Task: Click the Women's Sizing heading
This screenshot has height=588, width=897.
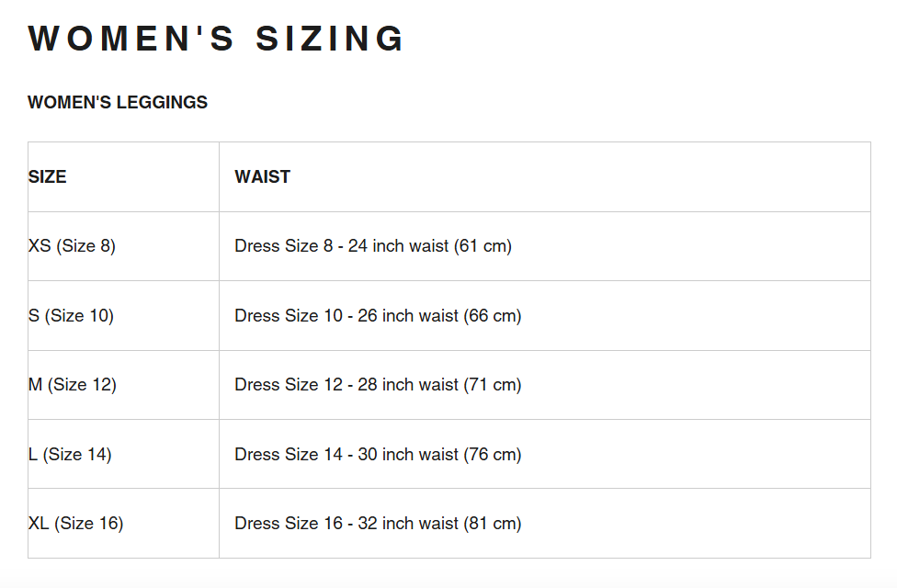Action: [216, 39]
